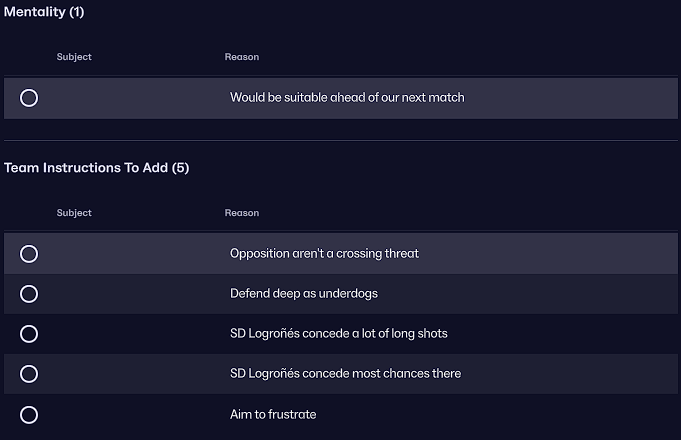This screenshot has width=681, height=440.
Task: Open the 'Defend deep as underdogs' reason text
Action: (303, 294)
